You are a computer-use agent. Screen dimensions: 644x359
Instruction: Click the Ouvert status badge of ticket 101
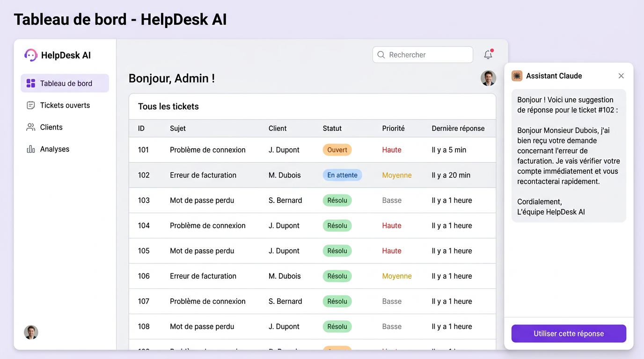point(337,150)
